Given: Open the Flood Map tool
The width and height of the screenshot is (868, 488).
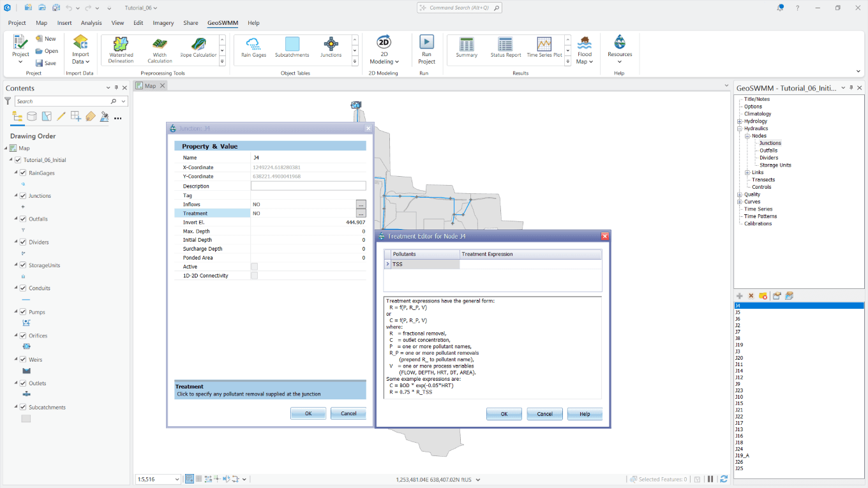Looking at the screenshot, I should tap(585, 49).
